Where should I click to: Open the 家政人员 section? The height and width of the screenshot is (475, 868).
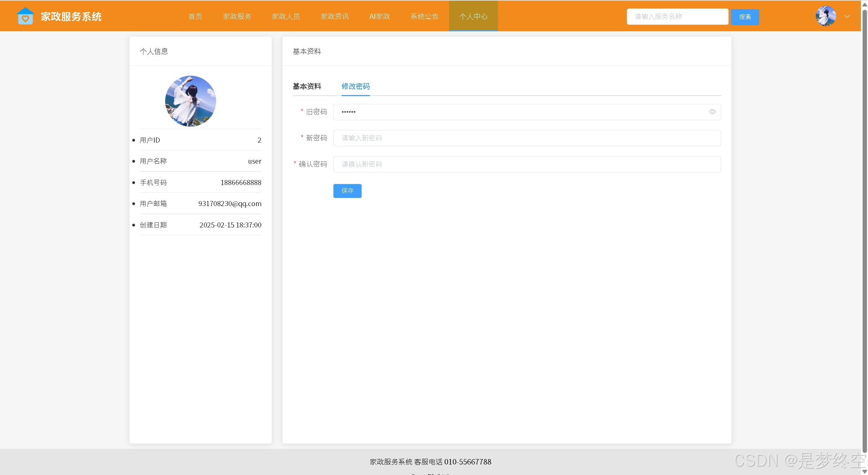(286, 16)
